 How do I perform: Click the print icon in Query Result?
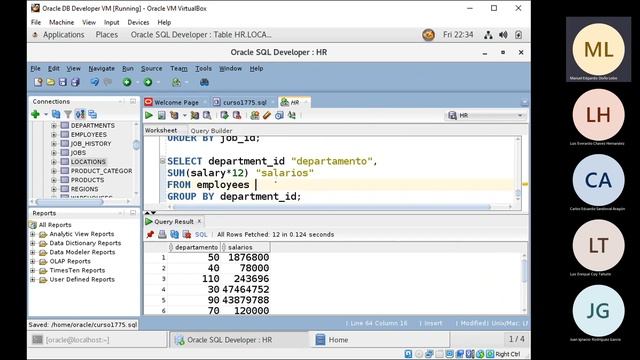point(162,235)
